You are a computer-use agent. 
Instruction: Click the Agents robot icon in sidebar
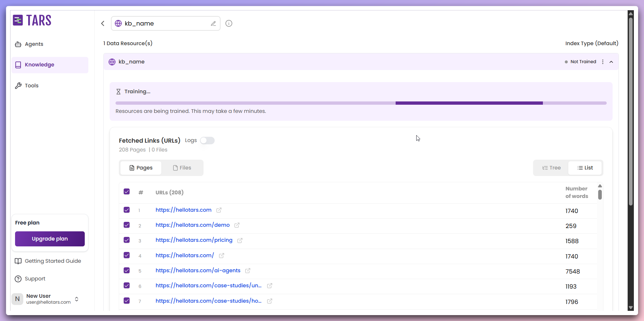click(18, 44)
